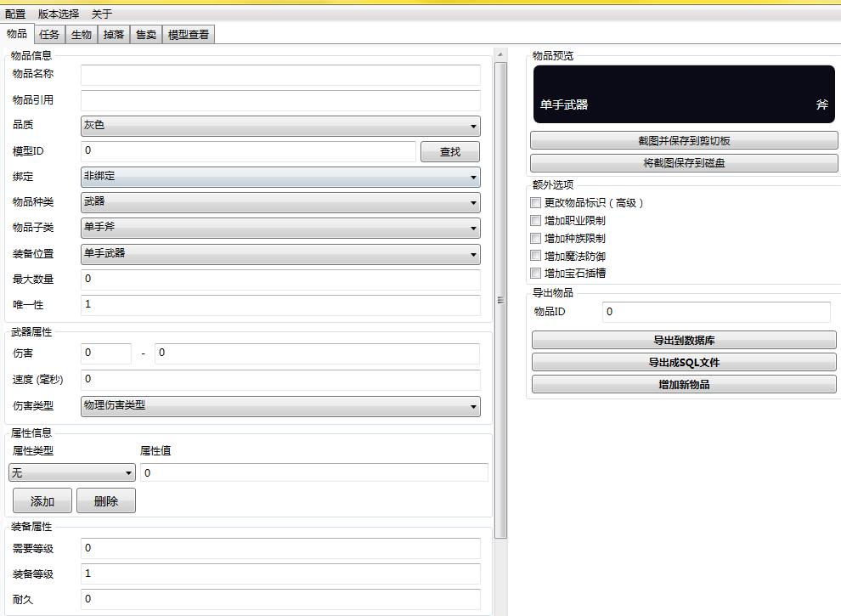Open the 物品子类 dropdown showing 单手斧
Screen dimensions: 841x616
[x=280, y=228]
